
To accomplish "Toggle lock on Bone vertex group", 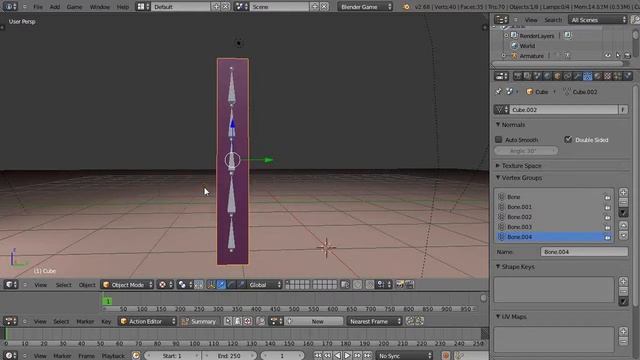I will [607, 197].
